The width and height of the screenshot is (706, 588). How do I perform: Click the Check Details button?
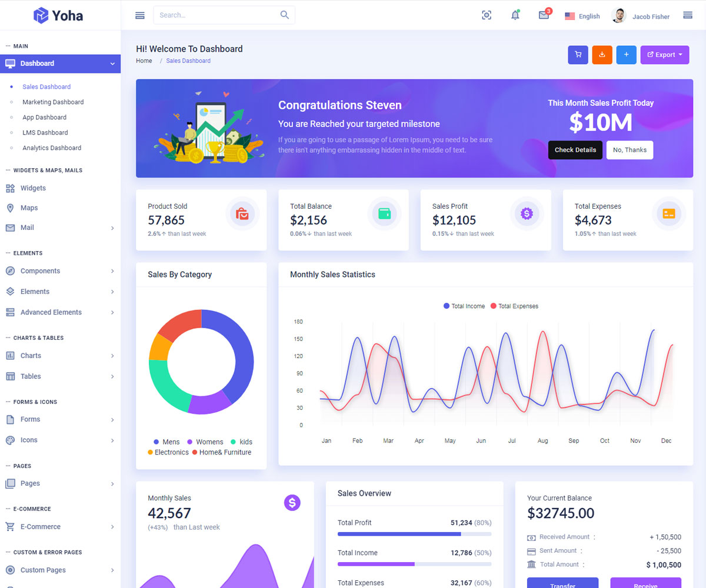(575, 150)
